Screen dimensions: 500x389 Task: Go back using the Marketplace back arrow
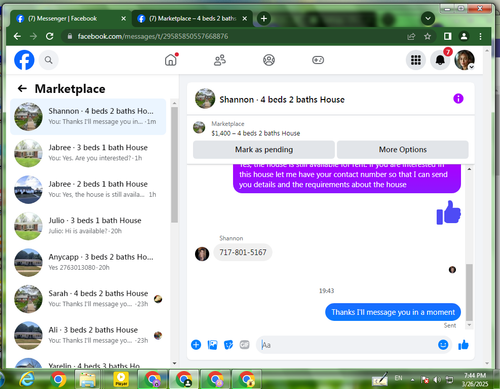[22, 89]
